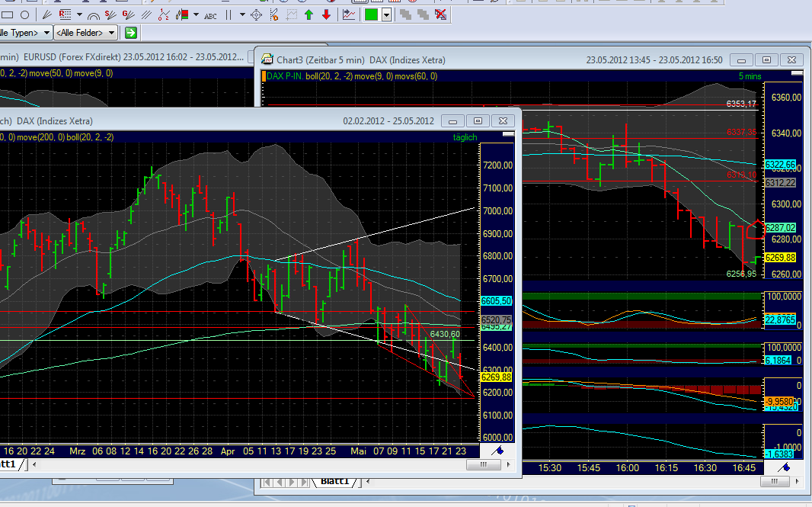Switch to the Blatt1 sheet tab
812x507 pixels.
click(x=333, y=482)
